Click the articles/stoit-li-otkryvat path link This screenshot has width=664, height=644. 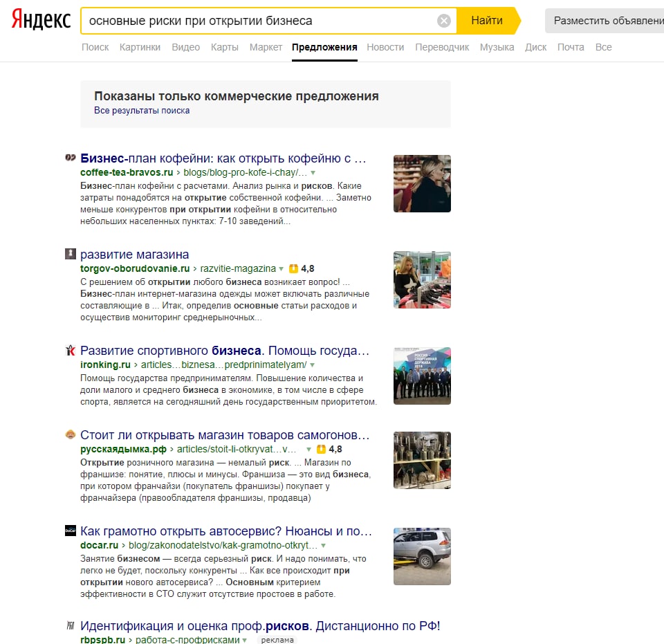click(x=237, y=449)
